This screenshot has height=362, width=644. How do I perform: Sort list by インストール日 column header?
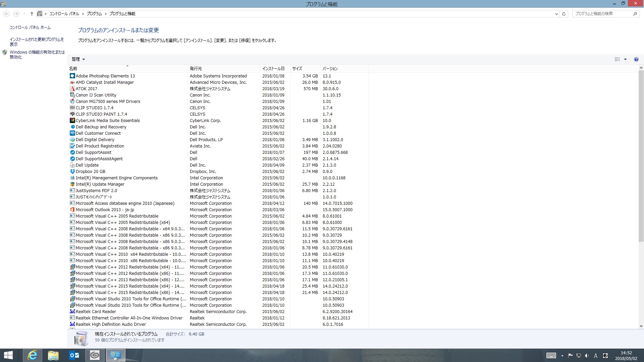(x=273, y=69)
